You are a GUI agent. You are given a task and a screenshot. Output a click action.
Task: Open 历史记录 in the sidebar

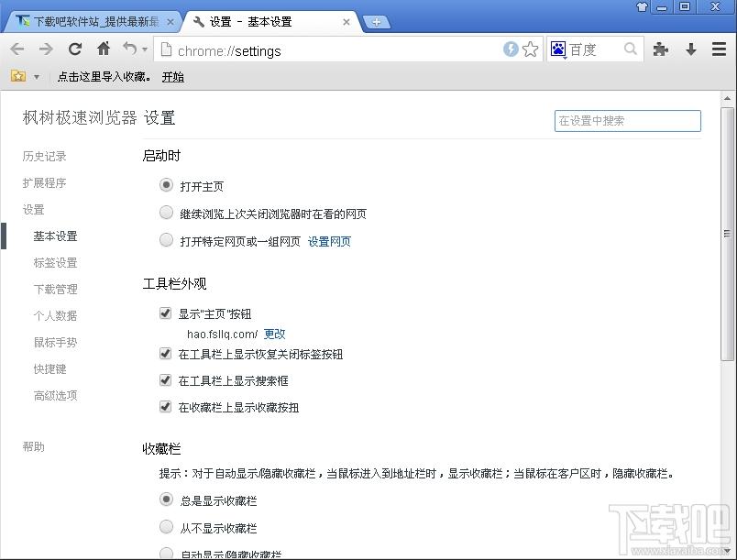click(44, 156)
